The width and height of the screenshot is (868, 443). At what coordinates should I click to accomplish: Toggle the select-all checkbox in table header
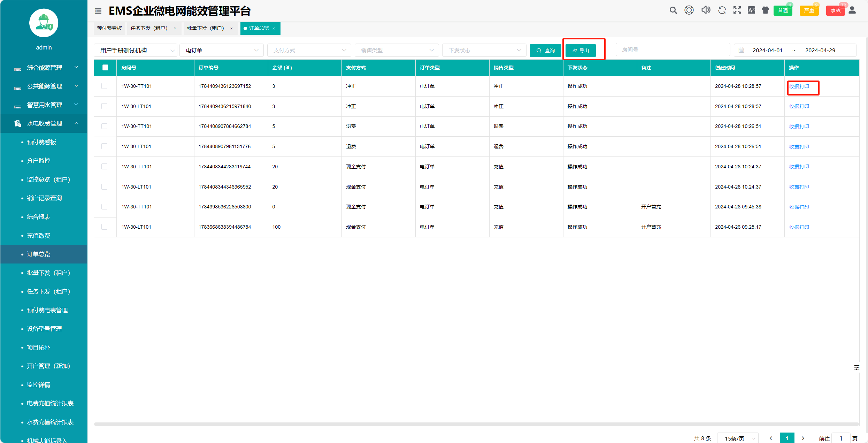[105, 68]
